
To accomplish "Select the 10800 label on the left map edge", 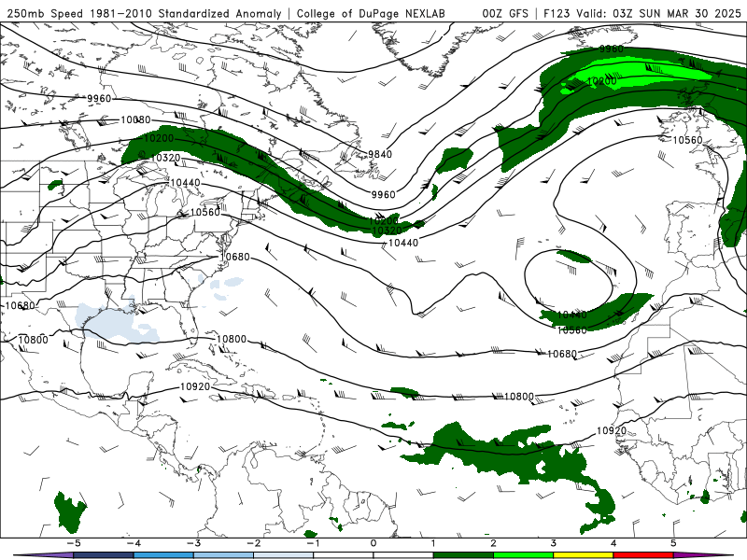I will point(33,340).
